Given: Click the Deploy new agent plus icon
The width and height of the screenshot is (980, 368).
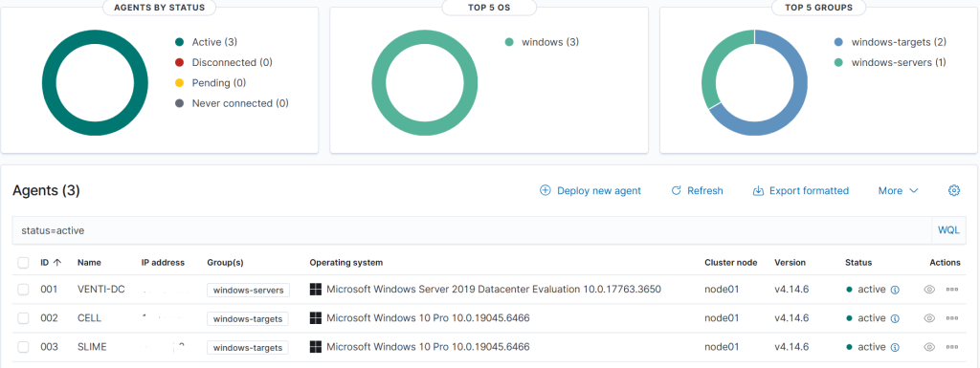Looking at the screenshot, I should pos(545,190).
